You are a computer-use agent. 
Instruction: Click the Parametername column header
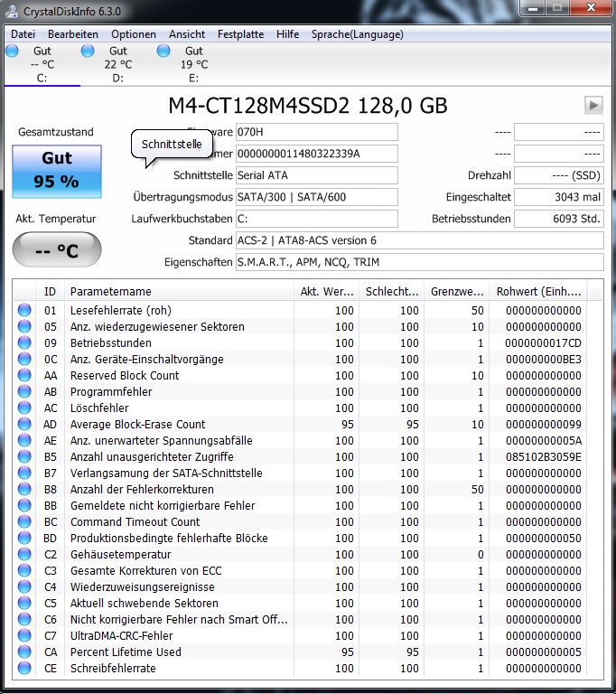(179, 292)
